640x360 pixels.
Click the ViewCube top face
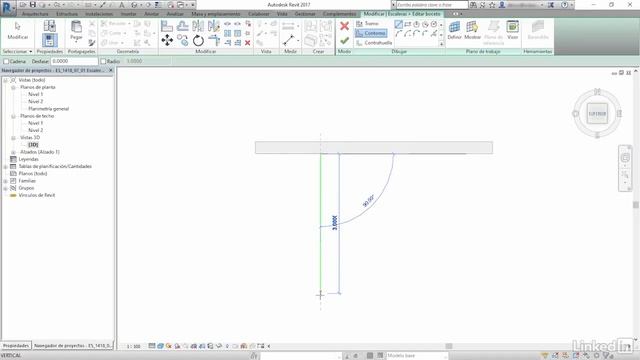tap(597, 113)
